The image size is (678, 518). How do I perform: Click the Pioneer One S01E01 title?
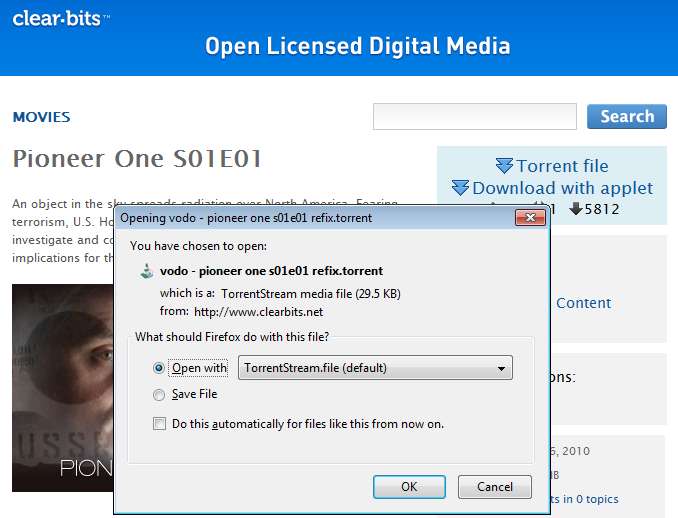click(x=137, y=159)
